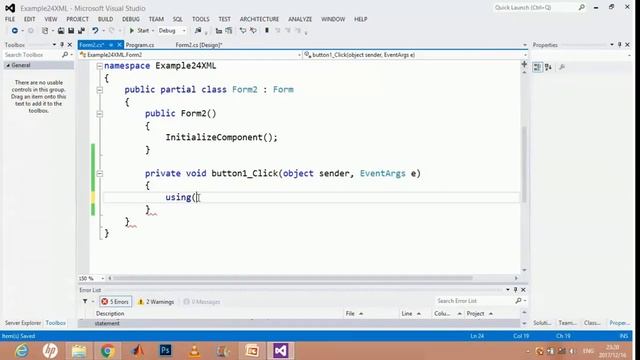The image size is (640, 360).
Task: Click the icon right after the Find in Files dropdown arrow
Action: [x=219, y=31]
